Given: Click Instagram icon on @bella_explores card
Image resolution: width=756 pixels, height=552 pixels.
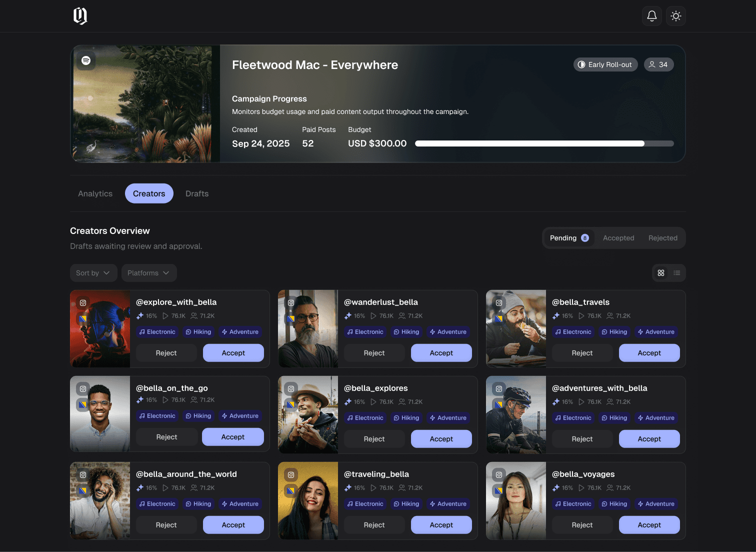Looking at the screenshot, I should pyautogui.click(x=291, y=389).
